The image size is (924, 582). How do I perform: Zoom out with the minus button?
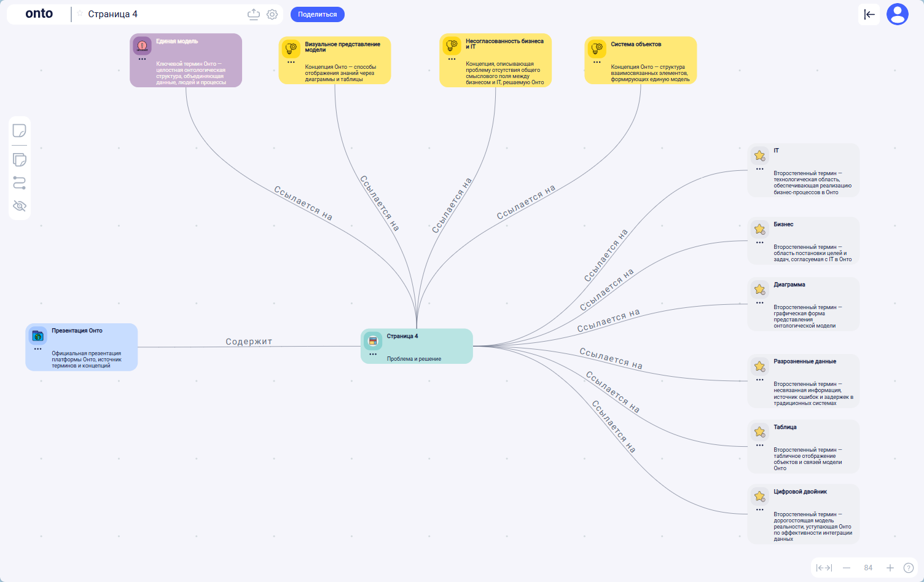coord(847,568)
